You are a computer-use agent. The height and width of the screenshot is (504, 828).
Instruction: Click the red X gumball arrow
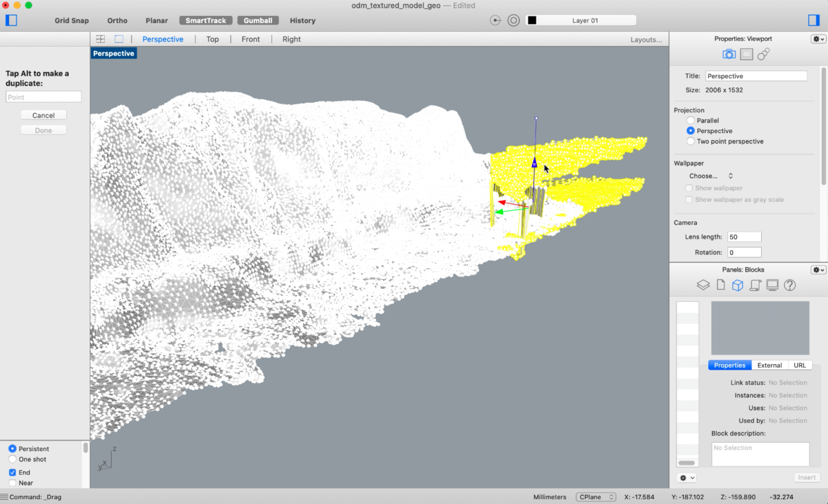[x=503, y=203]
